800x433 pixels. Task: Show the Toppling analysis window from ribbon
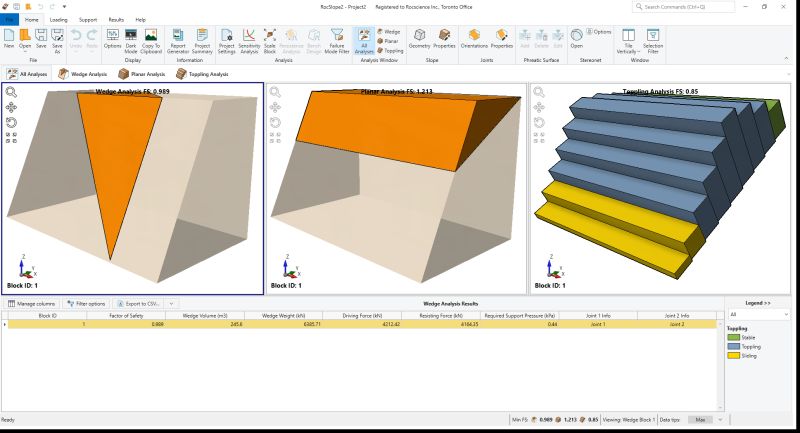[x=390, y=50]
